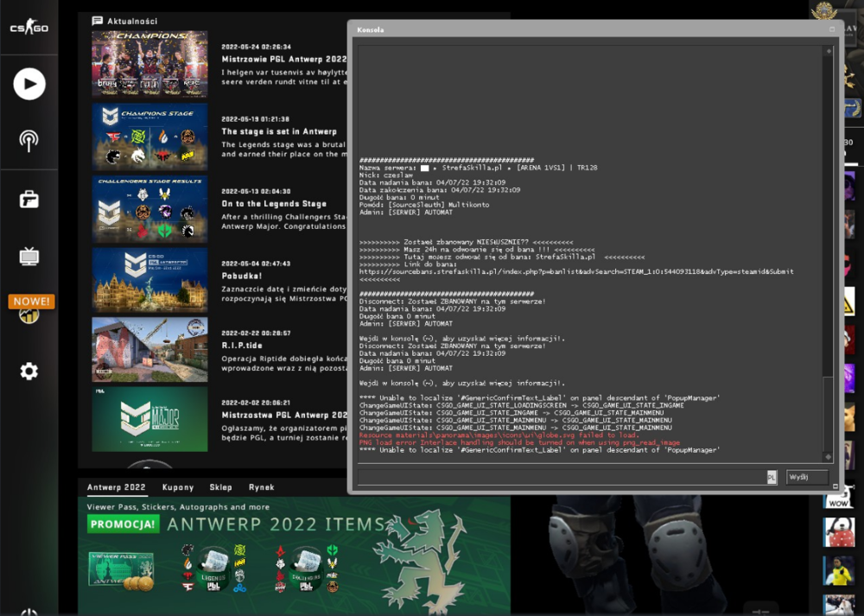Open the Mistrzowie PGL Antwerp 2022 headline
Screen dimensions: 864x616
pyautogui.click(x=284, y=59)
